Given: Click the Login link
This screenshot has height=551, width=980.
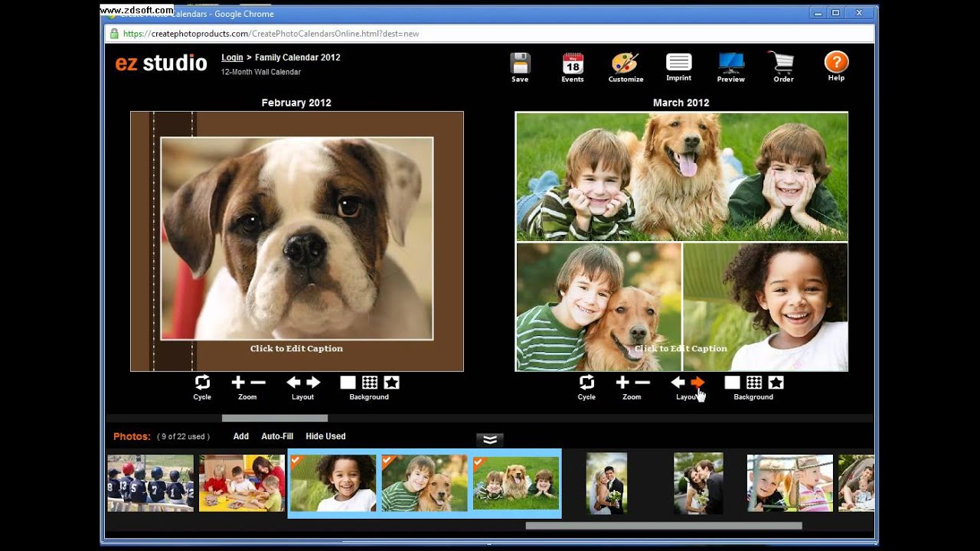Looking at the screenshot, I should tap(232, 57).
